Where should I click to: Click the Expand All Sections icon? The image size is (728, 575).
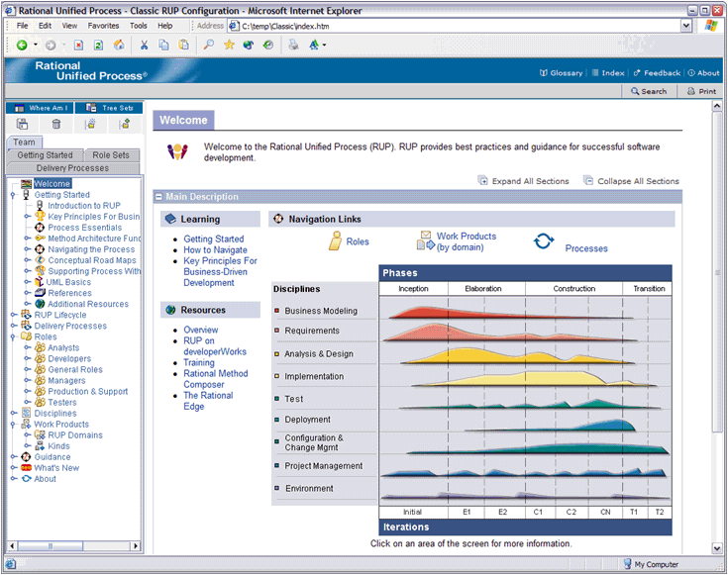[483, 180]
